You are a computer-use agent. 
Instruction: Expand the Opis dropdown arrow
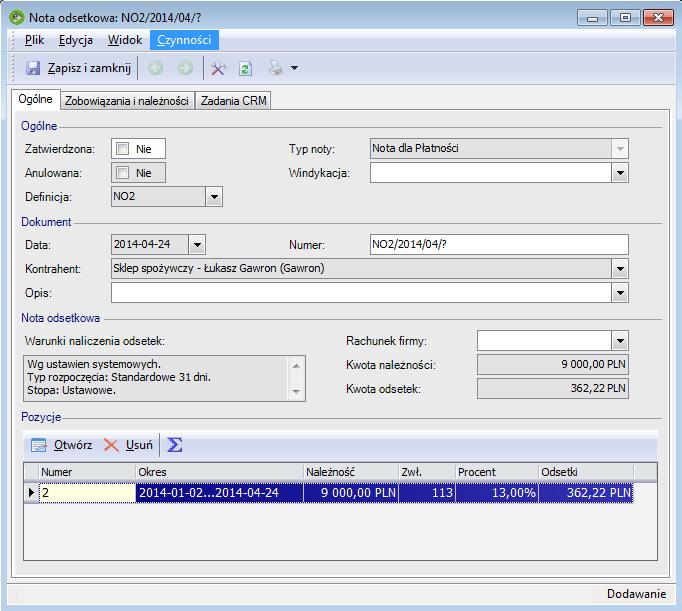pos(620,293)
